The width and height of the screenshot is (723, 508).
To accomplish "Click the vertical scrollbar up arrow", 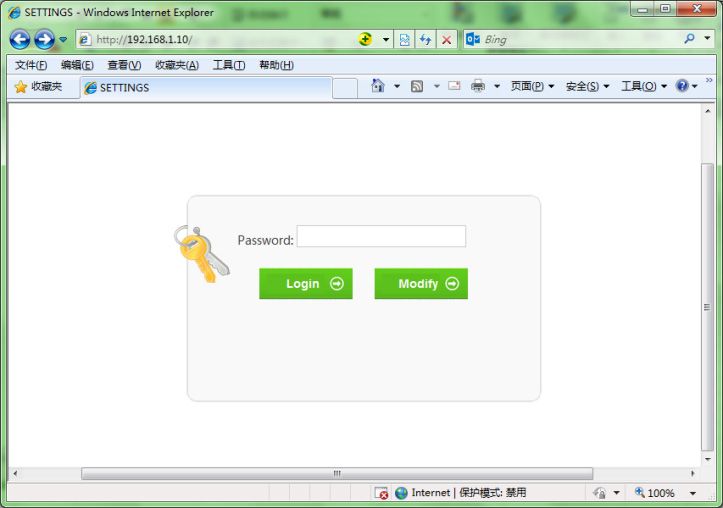I will point(707,111).
